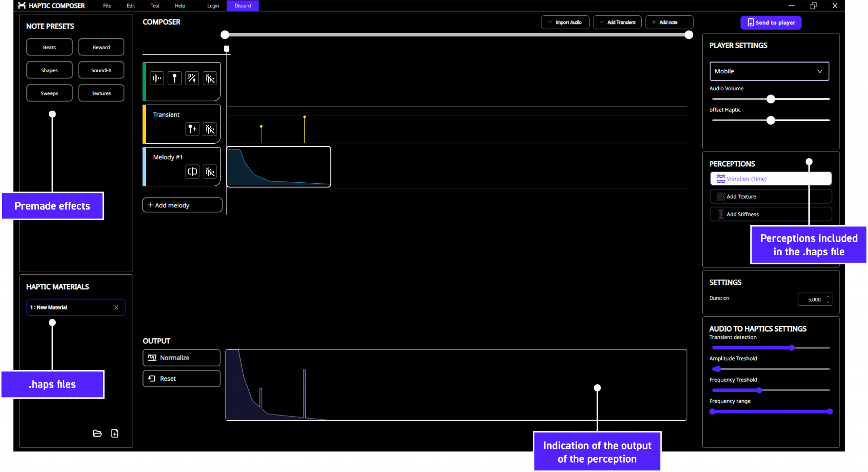Select the Reward note preset
This screenshot has height=472, width=868.
pyautogui.click(x=101, y=47)
